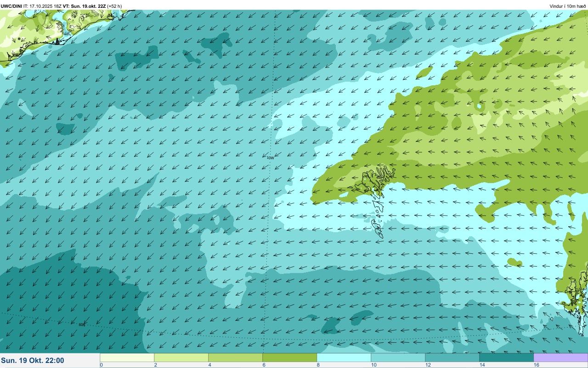Click the medium green 4–6 legend swatch
The height and width of the screenshot is (368, 588).
pyautogui.click(x=236, y=357)
